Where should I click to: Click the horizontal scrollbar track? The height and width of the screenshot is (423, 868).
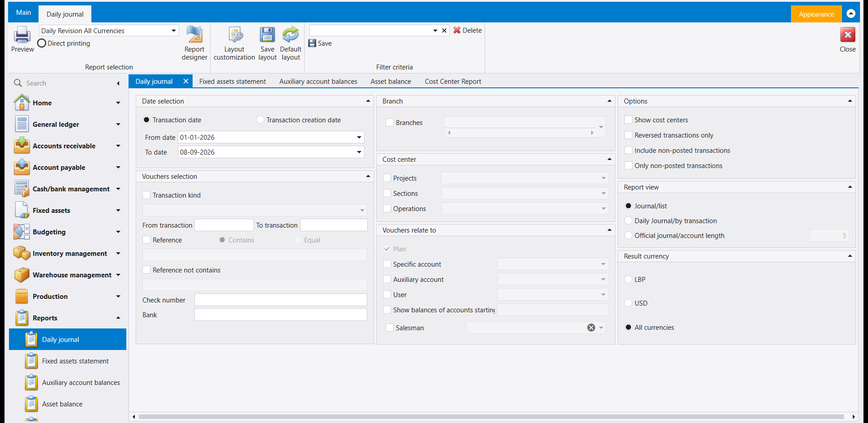click(x=491, y=417)
